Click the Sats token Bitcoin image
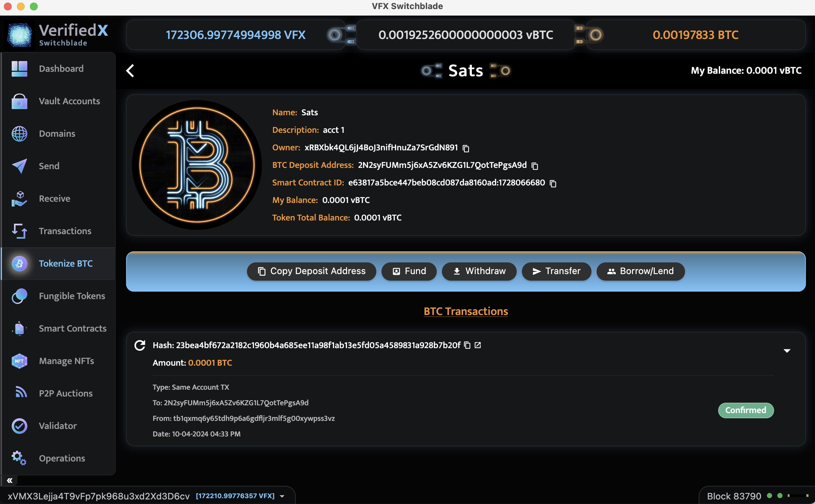Image resolution: width=815 pixels, height=504 pixels. coord(197,165)
